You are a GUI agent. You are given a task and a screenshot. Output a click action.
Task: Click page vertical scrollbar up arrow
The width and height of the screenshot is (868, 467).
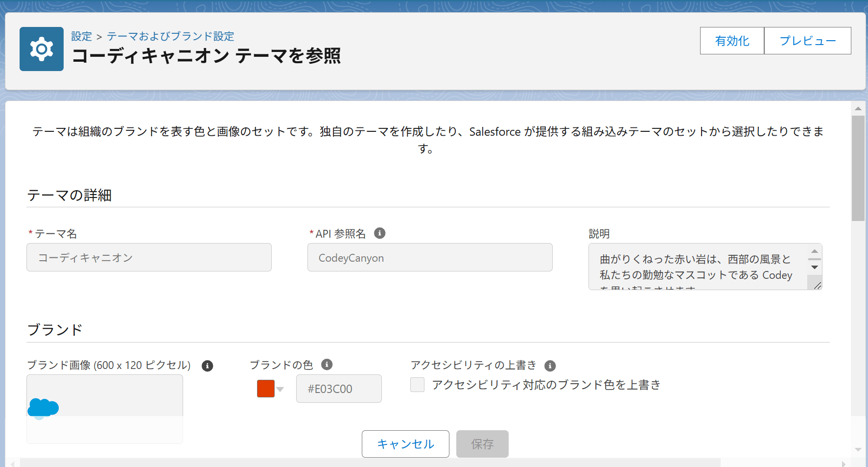point(858,108)
